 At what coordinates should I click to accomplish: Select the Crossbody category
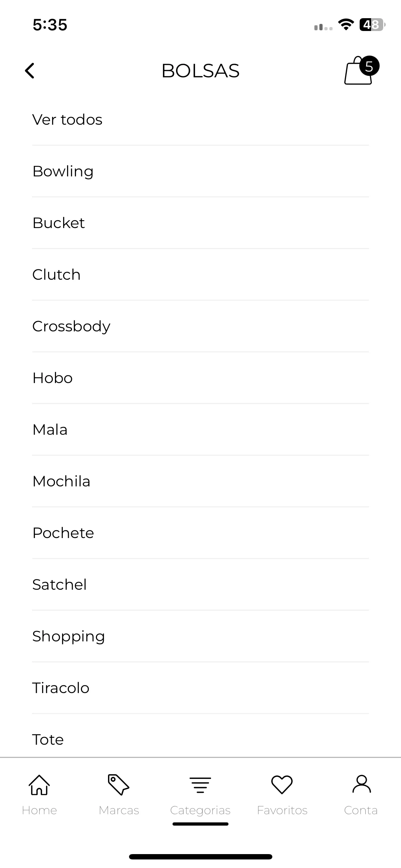pyautogui.click(x=200, y=326)
